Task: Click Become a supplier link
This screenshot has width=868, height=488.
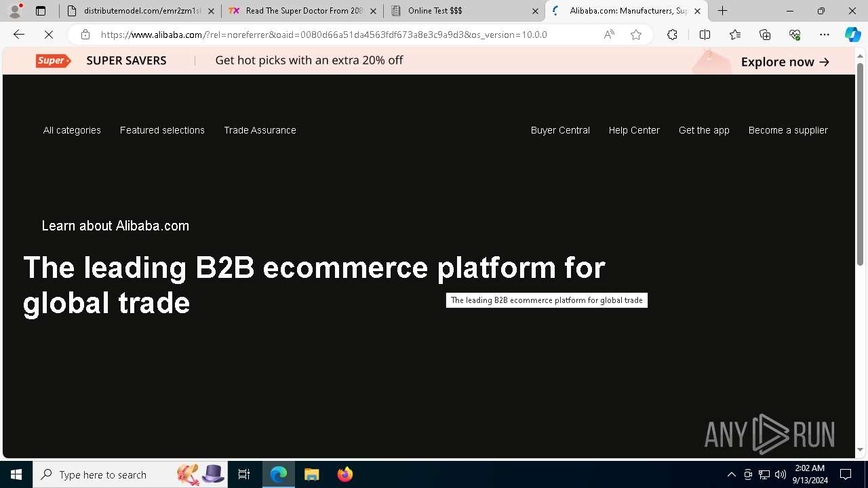Action: [x=788, y=130]
